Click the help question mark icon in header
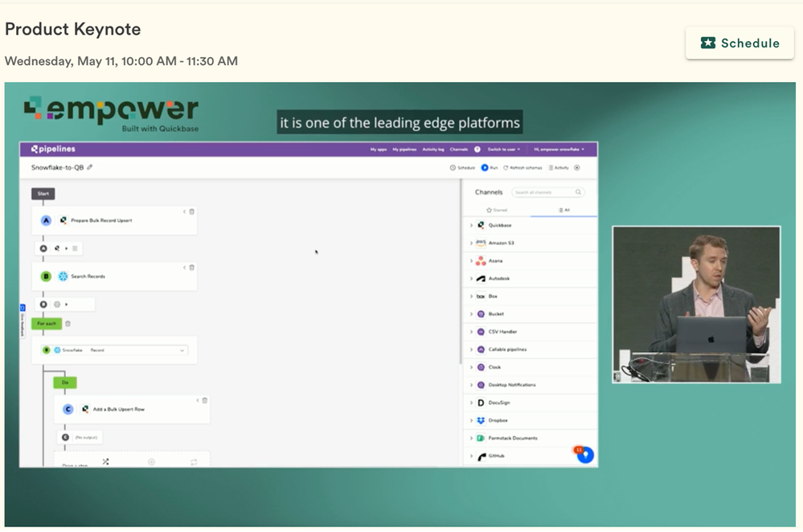This screenshot has width=803, height=532. pos(477,149)
